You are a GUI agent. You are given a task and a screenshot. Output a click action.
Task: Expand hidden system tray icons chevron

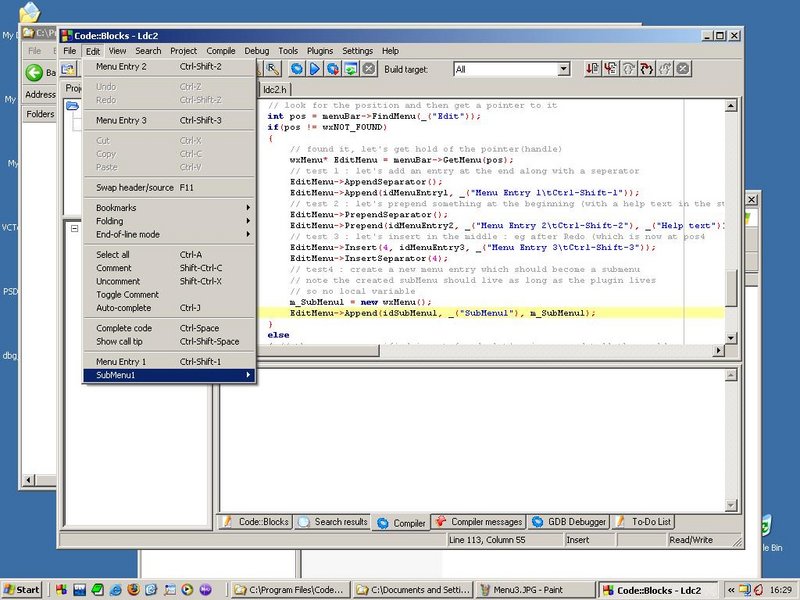pyautogui.click(x=731, y=590)
